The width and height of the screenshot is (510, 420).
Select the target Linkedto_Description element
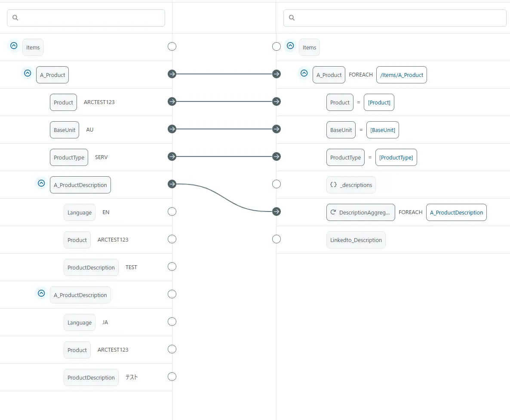pyautogui.click(x=356, y=240)
